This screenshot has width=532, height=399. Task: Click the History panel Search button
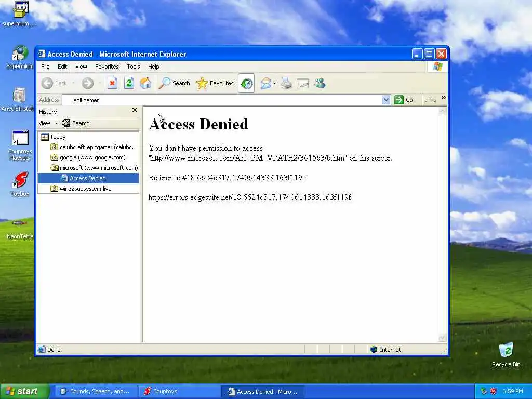pyautogui.click(x=76, y=123)
